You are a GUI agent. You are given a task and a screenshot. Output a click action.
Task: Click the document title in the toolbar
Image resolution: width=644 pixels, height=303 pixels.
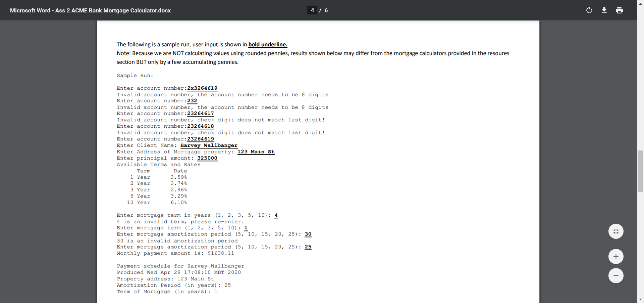(x=90, y=10)
